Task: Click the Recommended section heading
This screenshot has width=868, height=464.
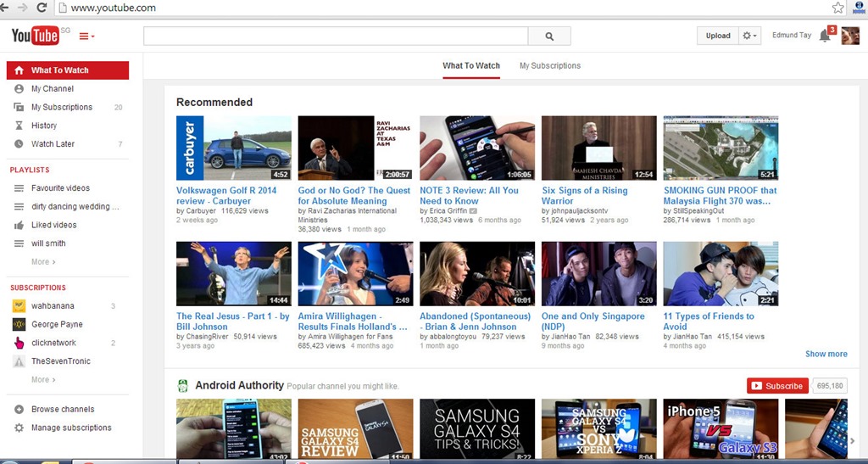Action: 214,103
